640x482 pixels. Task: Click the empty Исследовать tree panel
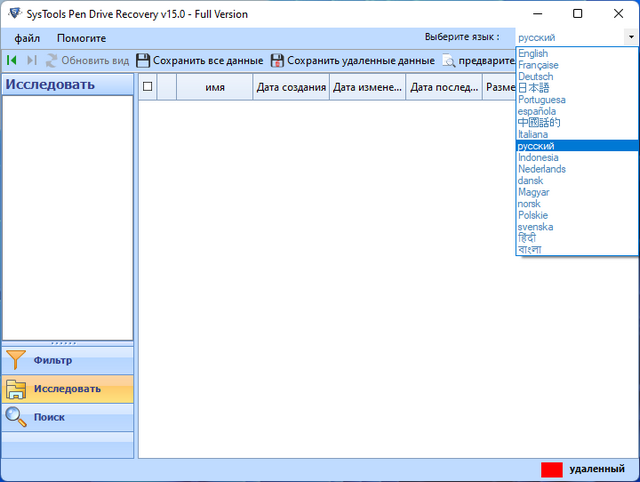pyautogui.click(x=68, y=217)
